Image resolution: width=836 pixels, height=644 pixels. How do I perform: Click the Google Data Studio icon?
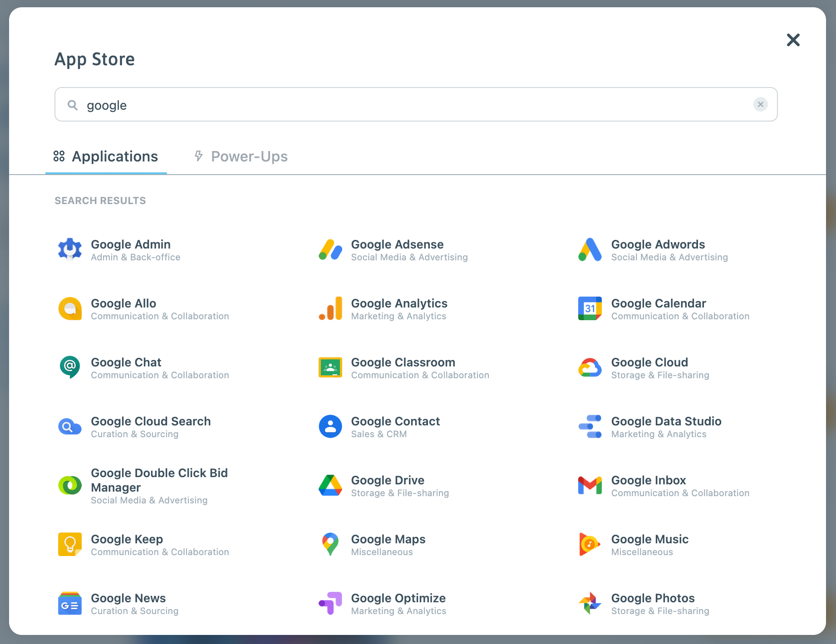tap(590, 426)
